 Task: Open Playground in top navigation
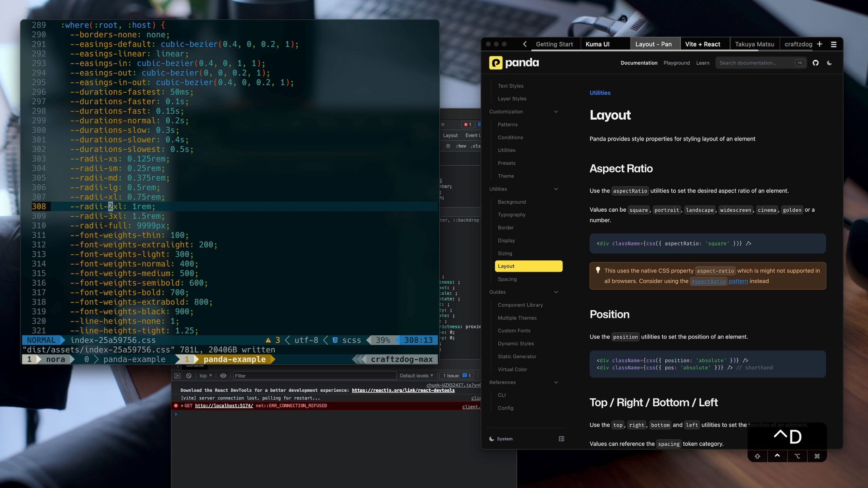(676, 63)
